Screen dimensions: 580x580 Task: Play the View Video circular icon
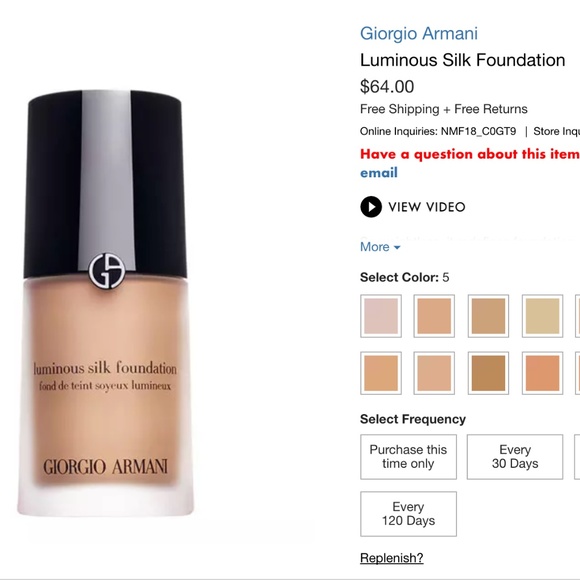(371, 207)
